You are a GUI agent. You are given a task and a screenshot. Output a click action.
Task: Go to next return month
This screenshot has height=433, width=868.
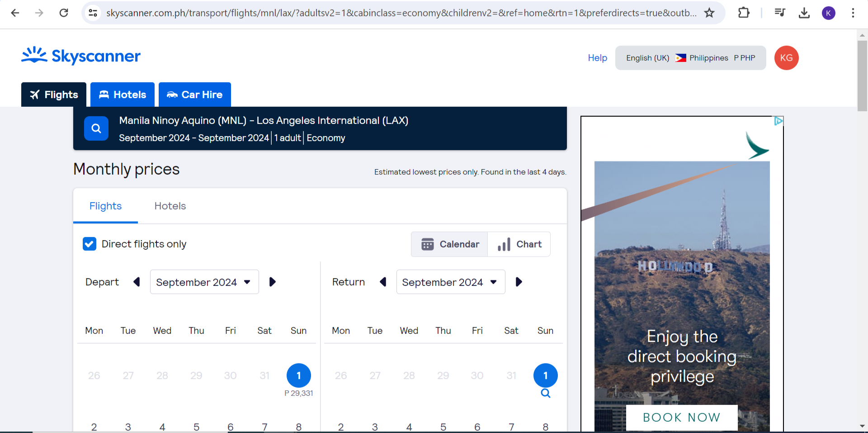point(519,282)
